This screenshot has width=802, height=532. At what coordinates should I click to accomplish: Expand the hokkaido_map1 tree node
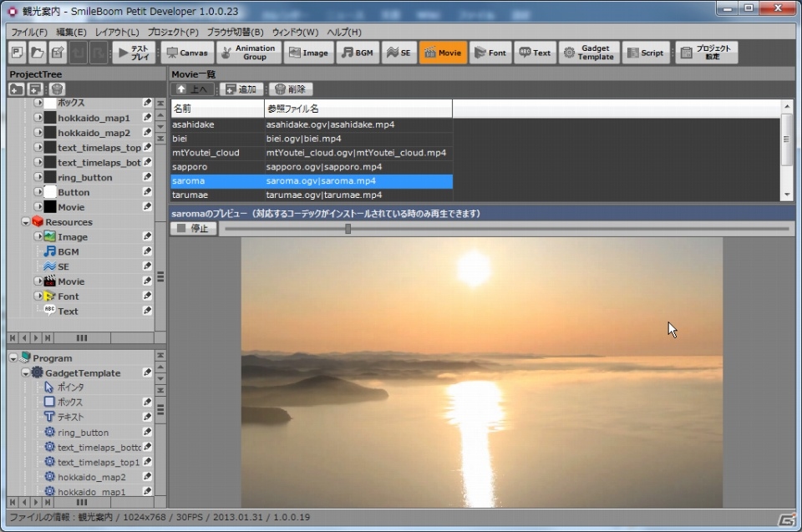[38, 118]
